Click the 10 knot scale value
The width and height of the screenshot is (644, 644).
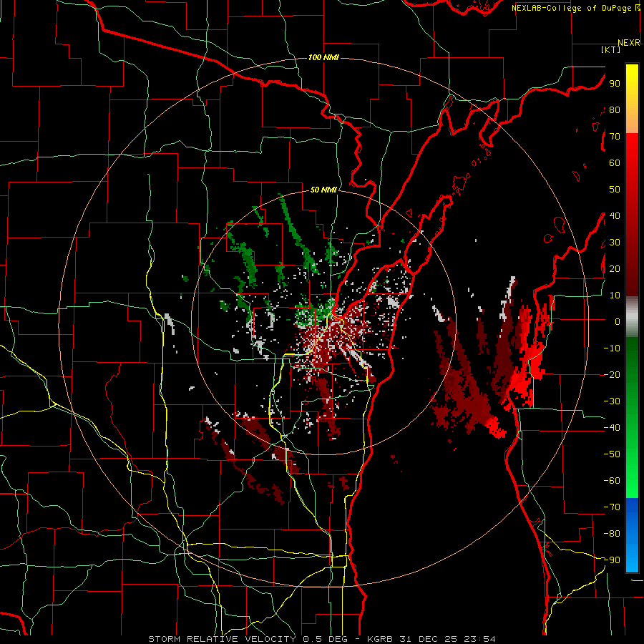615,296
